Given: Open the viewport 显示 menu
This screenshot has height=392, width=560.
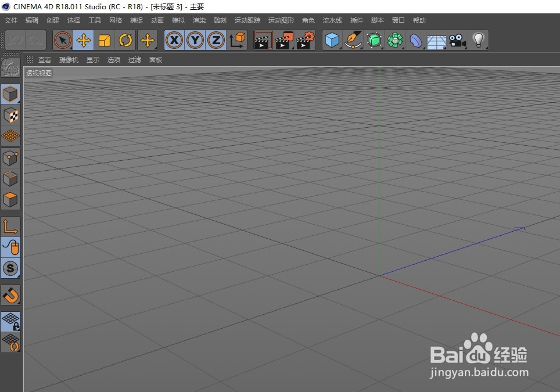Looking at the screenshot, I should pyautogui.click(x=93, y=60).
